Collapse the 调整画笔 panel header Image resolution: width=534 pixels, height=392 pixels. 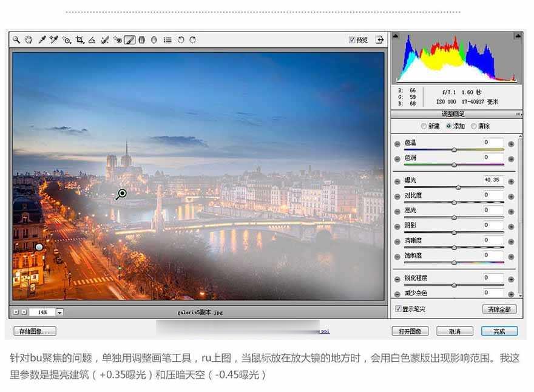[x=454, y=113]
